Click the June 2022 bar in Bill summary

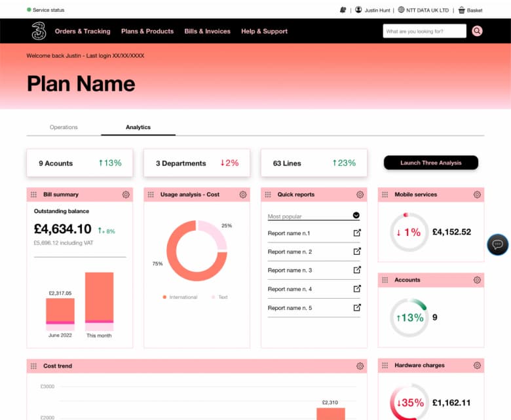[60, 315]
